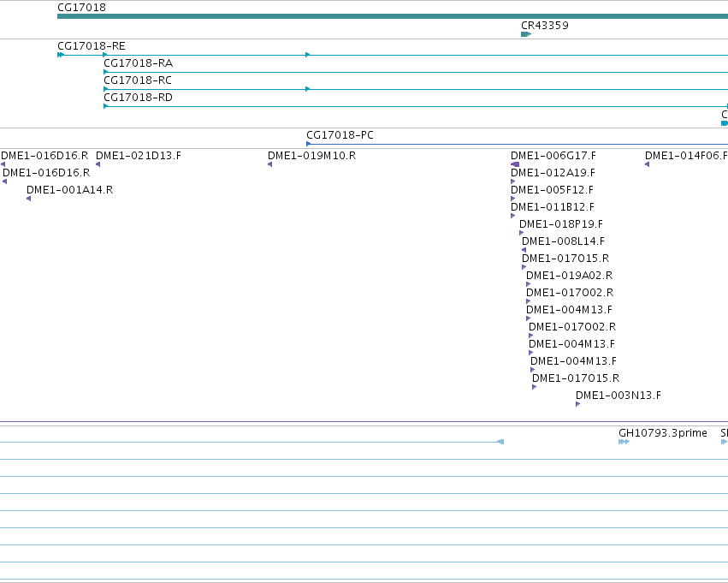Select the CG17018-RC transcript label

tap(138, 80)
